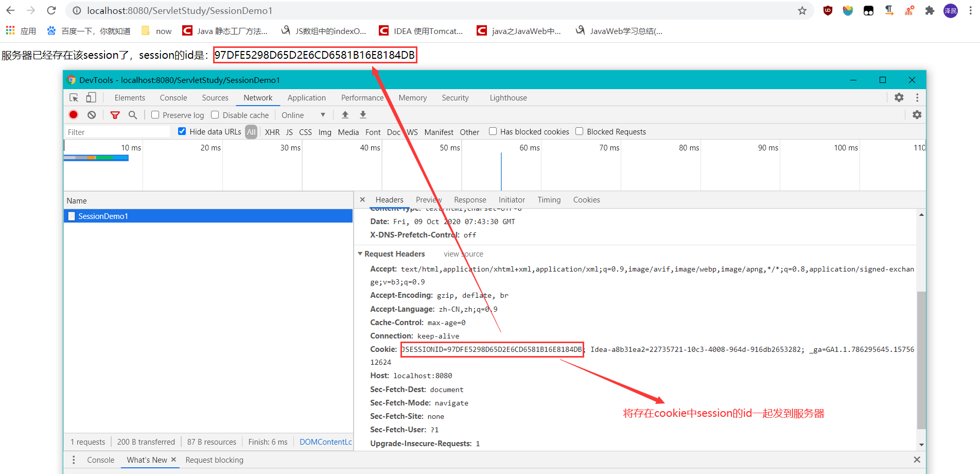980x474 pixels.
Task: Click the browser back arrow
Action: click(x=10, y=10)
